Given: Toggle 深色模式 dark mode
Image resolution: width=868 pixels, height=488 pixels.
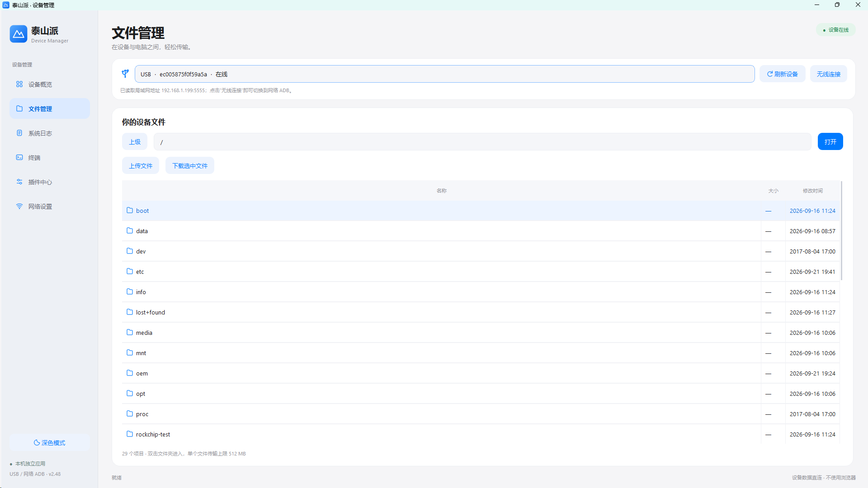Looking at the screenshot, I should pyautogui.click(x=50, y=442).
